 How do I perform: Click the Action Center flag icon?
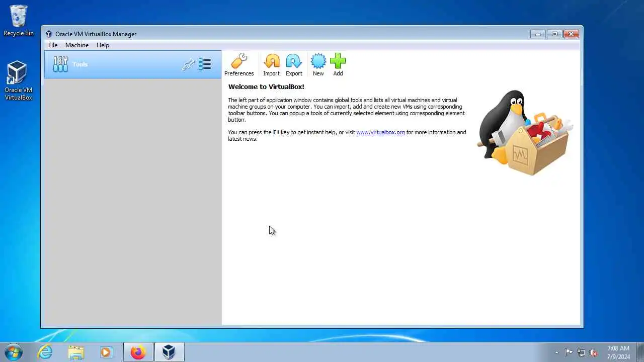click(569, 352)
